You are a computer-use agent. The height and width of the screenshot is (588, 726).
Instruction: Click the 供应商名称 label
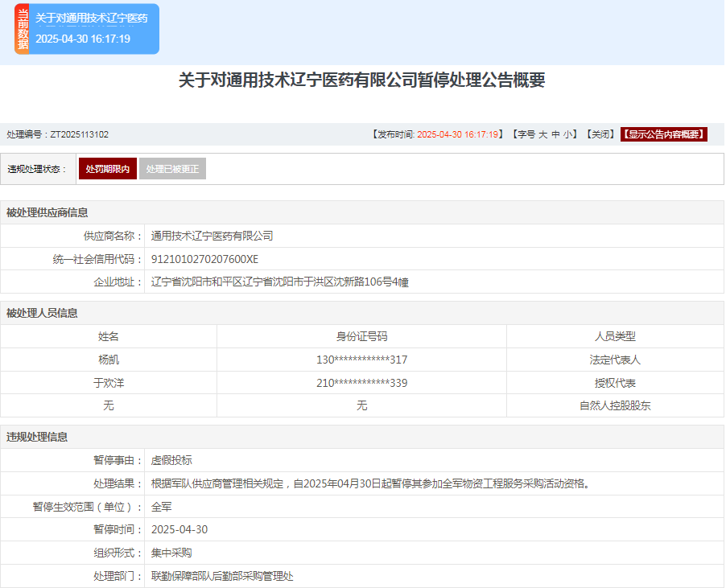tap(113, 236)
